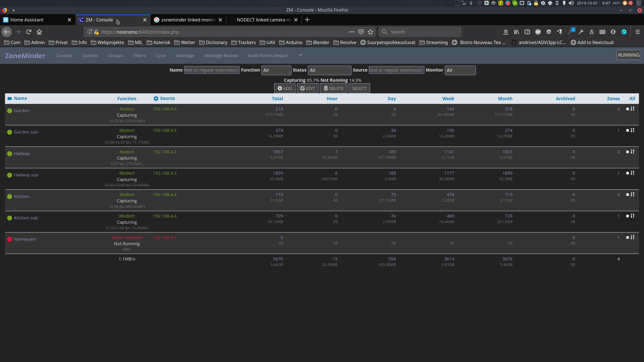Check the Garden monitor checkbox
This screenshot has width=644, height=362.
click(628, 109)
